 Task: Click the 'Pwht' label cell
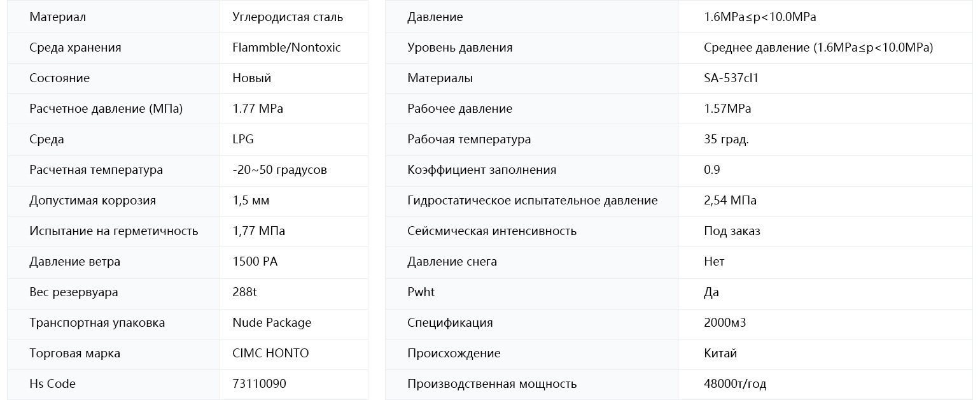coord(532,292)
